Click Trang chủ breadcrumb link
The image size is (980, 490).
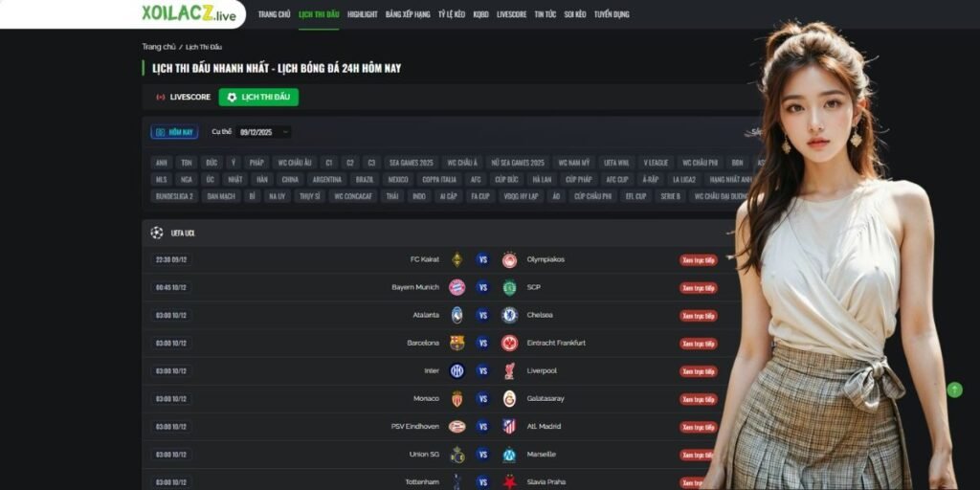(x=159, y=47)
